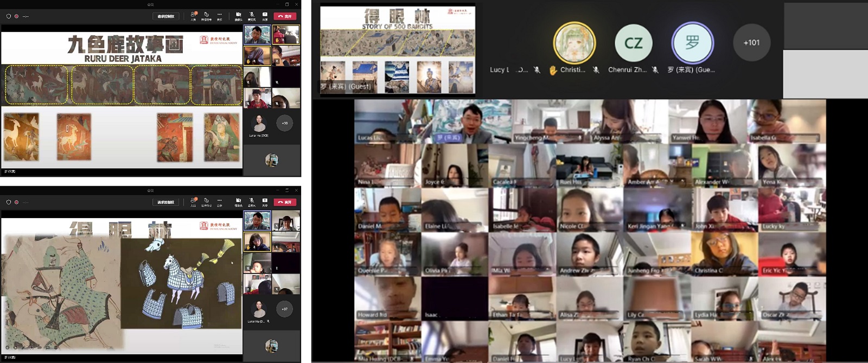Expand the +97 participant overflow

(x=285, y=309)
